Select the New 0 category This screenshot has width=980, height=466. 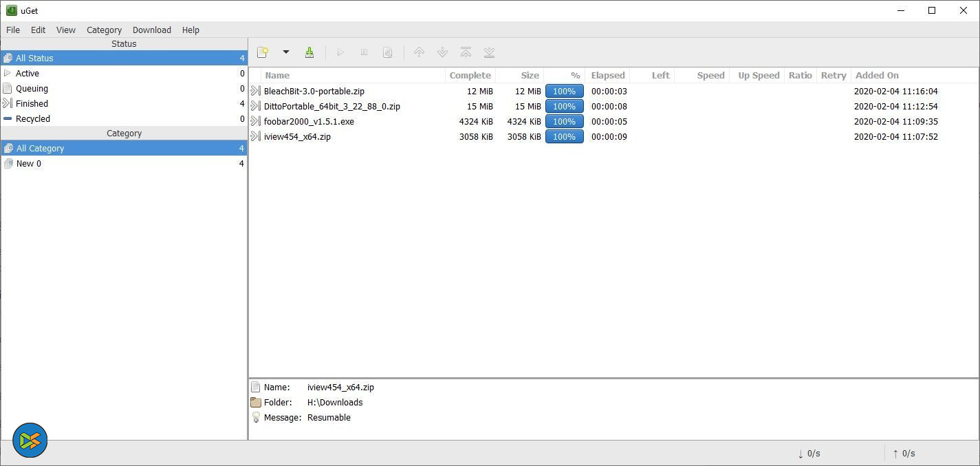coord(124,163)
